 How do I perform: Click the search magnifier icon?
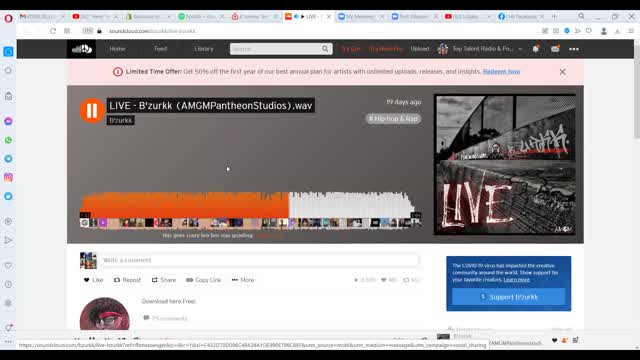[325, 49]
